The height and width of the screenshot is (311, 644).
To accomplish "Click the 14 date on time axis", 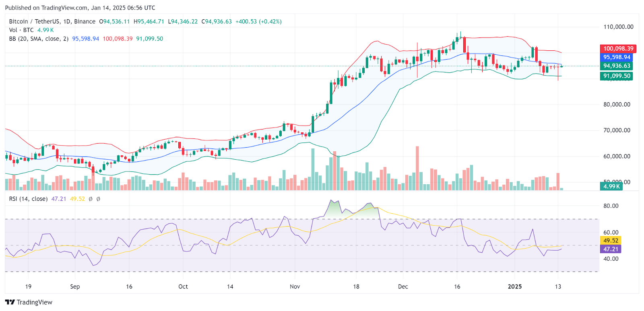I will [x=230, y=286].
